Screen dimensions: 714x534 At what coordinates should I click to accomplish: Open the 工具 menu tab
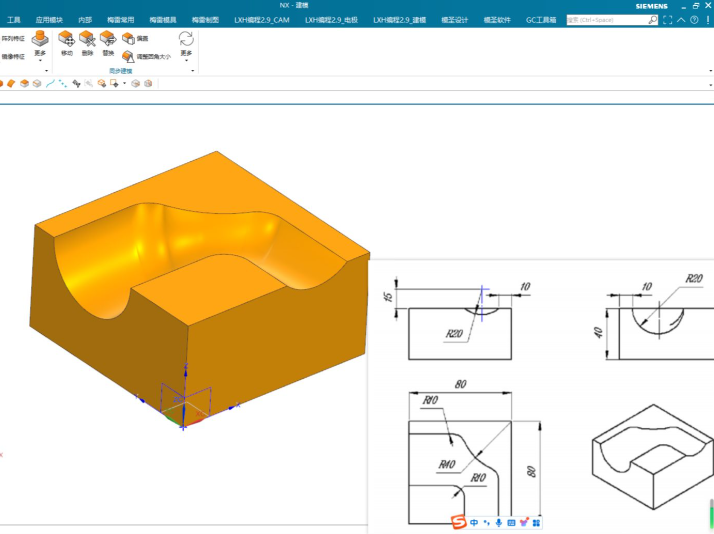(14, 20)
